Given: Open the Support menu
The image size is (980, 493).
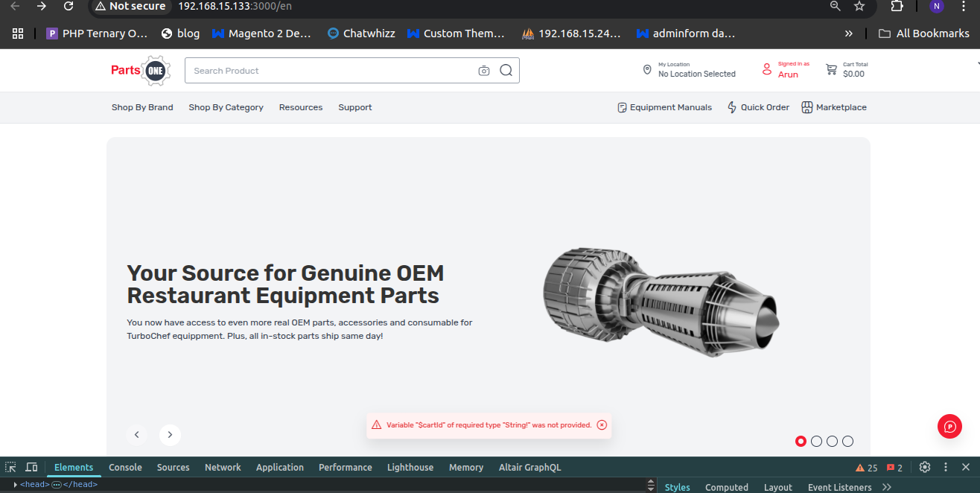Looking at the screenshot, I should click(355, 107).
